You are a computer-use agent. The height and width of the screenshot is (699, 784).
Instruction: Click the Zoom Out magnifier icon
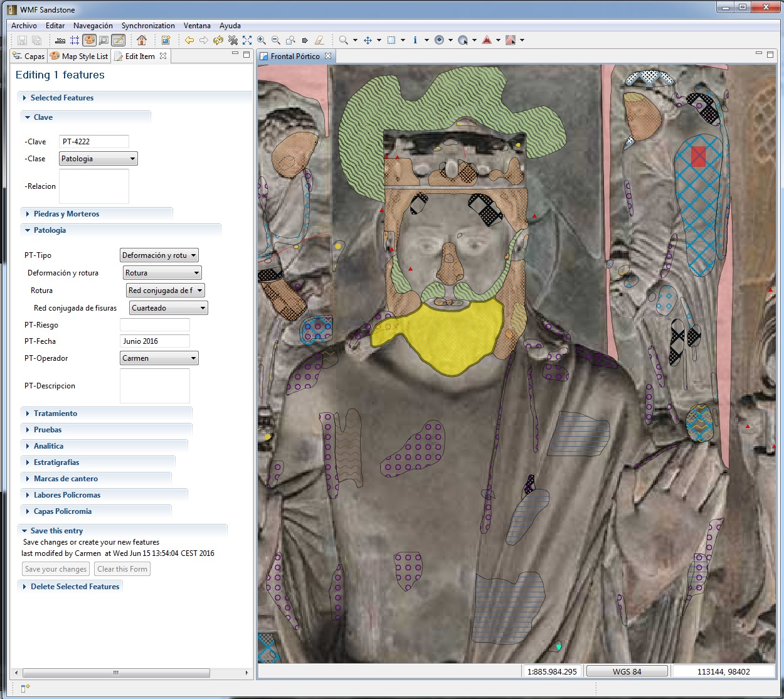pyautogui.click(x=276, y=40)
